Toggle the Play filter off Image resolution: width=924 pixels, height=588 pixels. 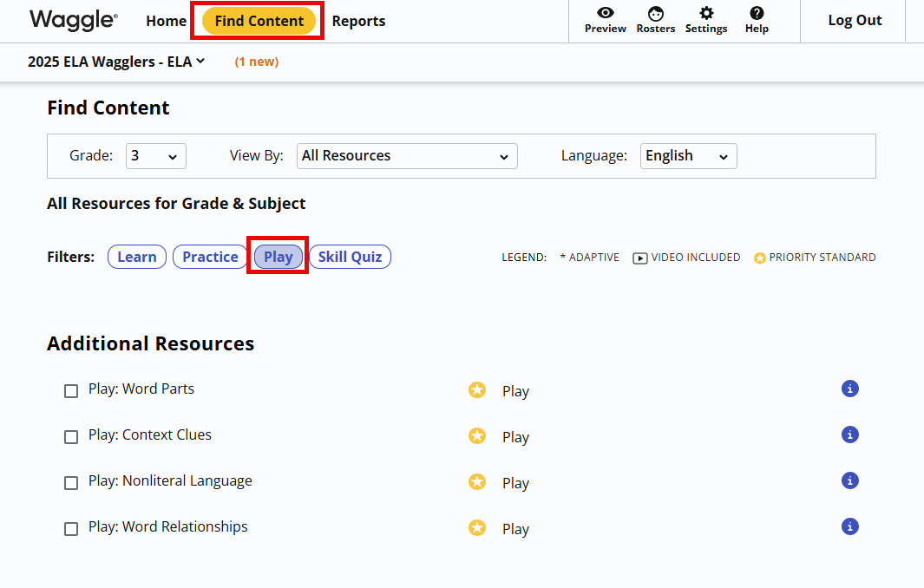point(279,257)
